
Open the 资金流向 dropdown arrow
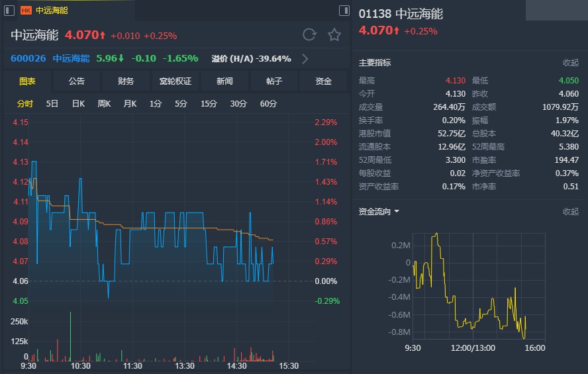click(x=397, y=212)
